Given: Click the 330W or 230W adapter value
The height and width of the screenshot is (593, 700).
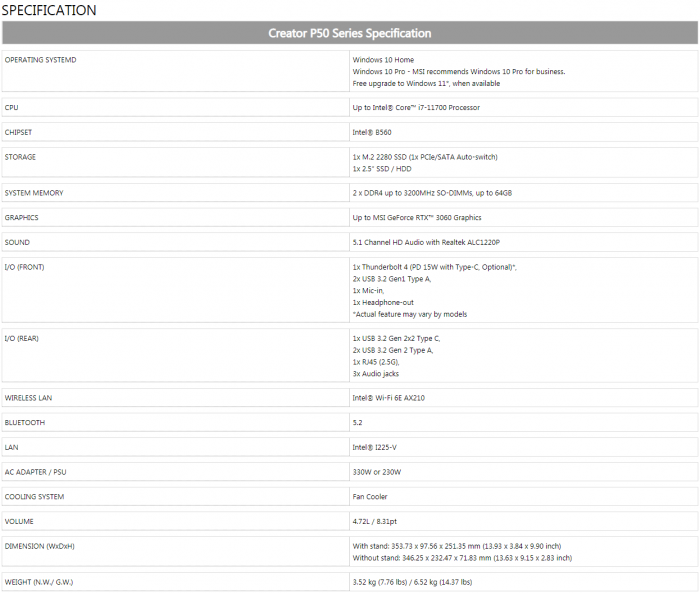Looking at the screenshot, I should pos(379,472).
